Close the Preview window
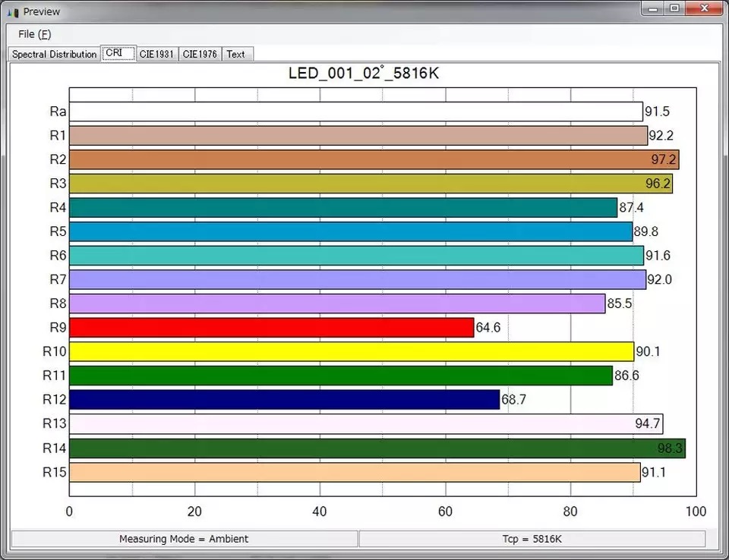This screenshot has height=560, width=729. [x=702, y=8]
